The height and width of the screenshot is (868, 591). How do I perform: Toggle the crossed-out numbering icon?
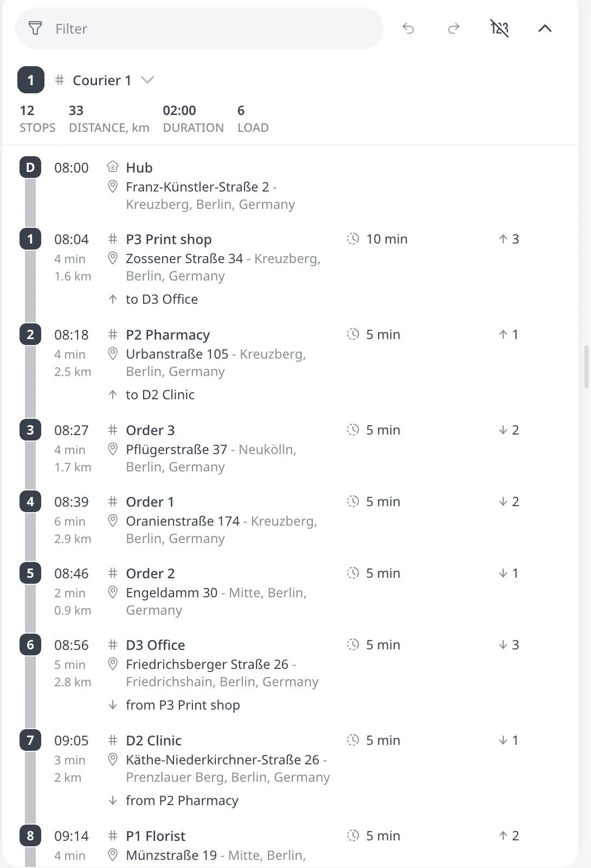tap(499, 28)
